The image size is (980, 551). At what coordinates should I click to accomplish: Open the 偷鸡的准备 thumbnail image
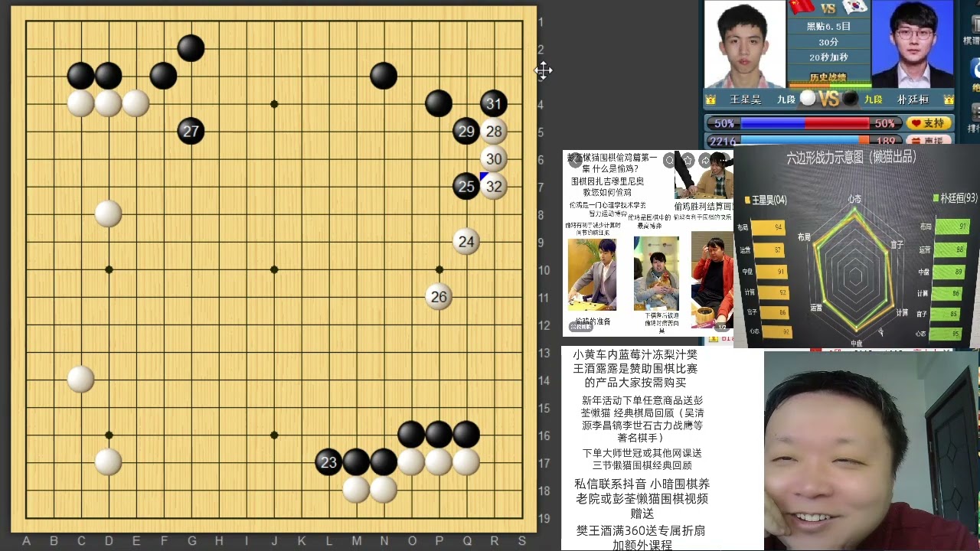pos(592,273)
